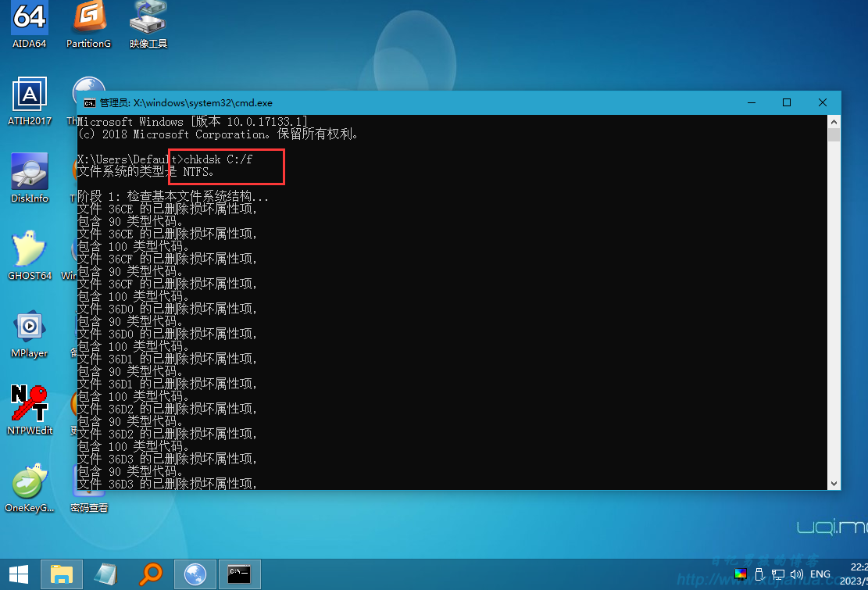Launch MPlayer desktop icon

[30, 334]
